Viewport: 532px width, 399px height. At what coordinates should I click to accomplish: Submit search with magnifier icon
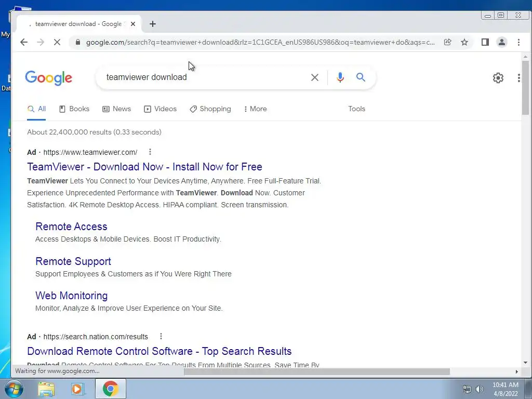coord(361,77)
